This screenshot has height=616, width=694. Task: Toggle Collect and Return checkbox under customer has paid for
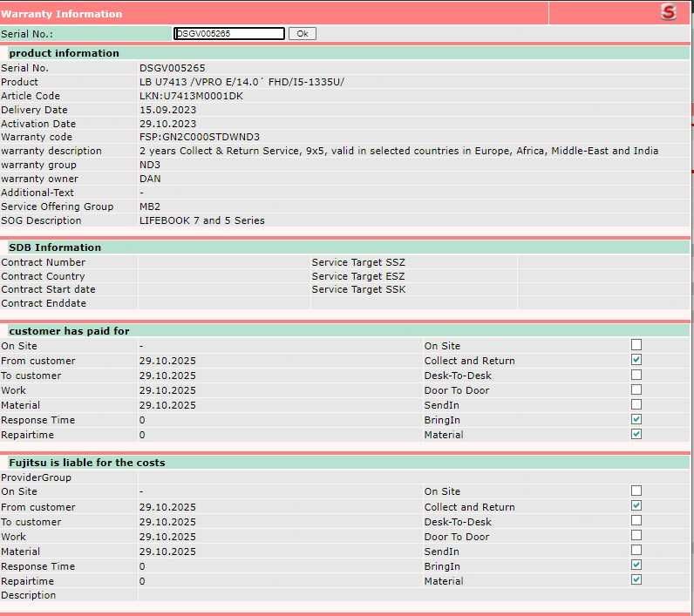coord(636,360)
